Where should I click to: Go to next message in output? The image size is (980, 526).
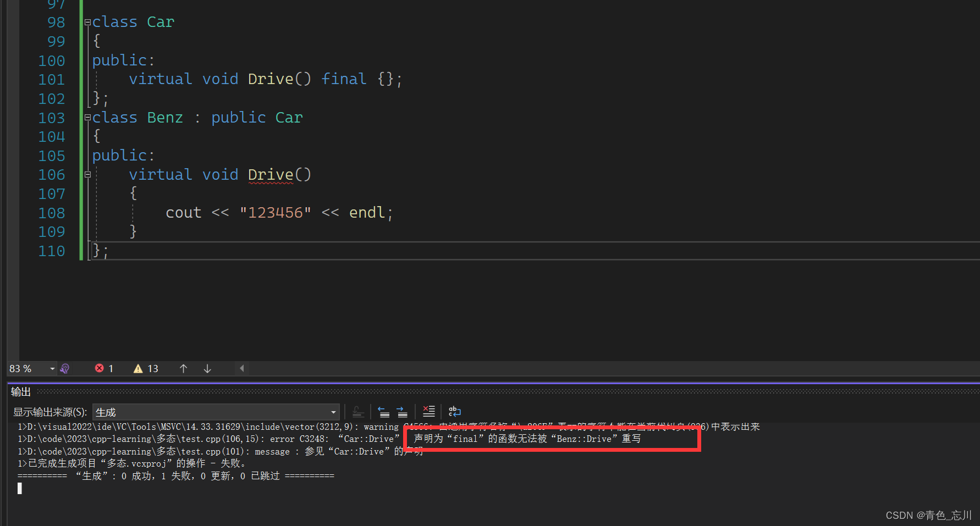coord(402,411)
